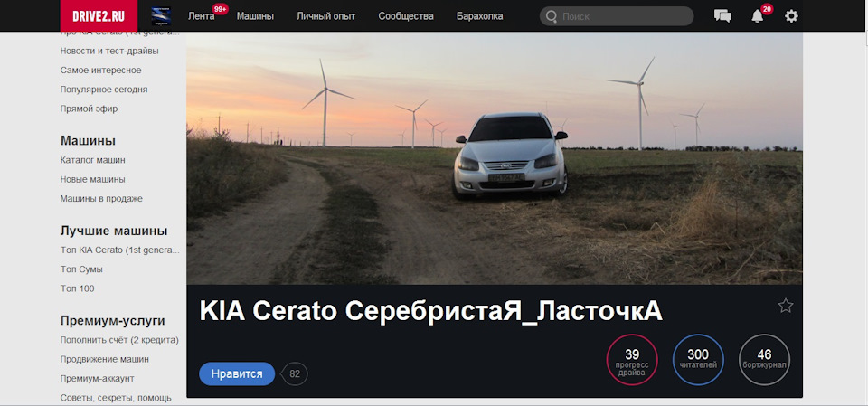Open Новости и тест-драйвы link
868x406 pixels.
[109, 51]
